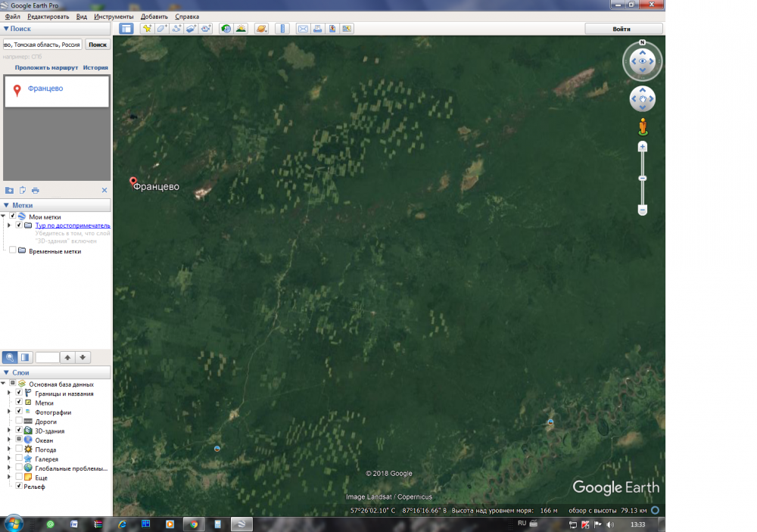
Task: Open the Добавить menu
Action: pyautogui.click(x=154, y=17)
